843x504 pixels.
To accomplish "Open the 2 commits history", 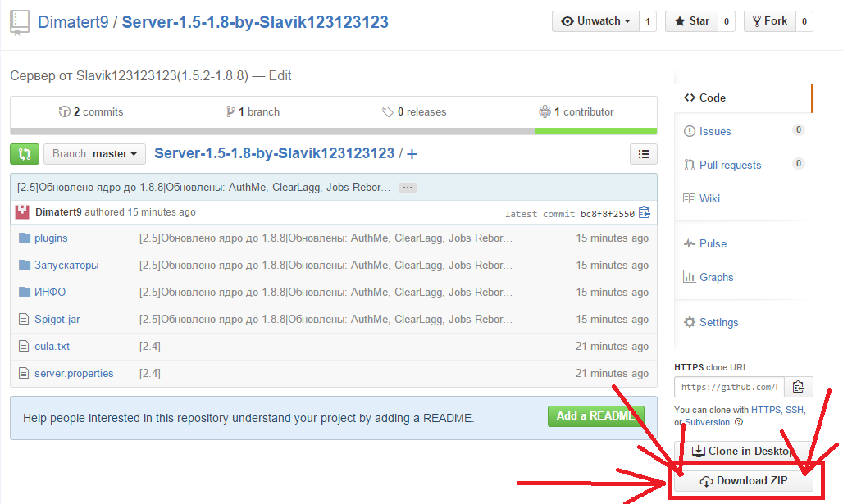I will (x=91, y=111).
